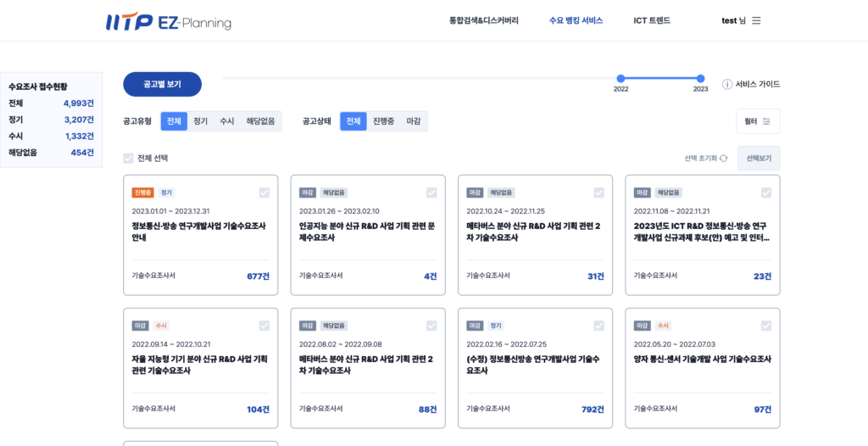Select checkbox on 인공지능 분야 신규 R&D card
Screen dimensions: 868x446
pos(431,192)
